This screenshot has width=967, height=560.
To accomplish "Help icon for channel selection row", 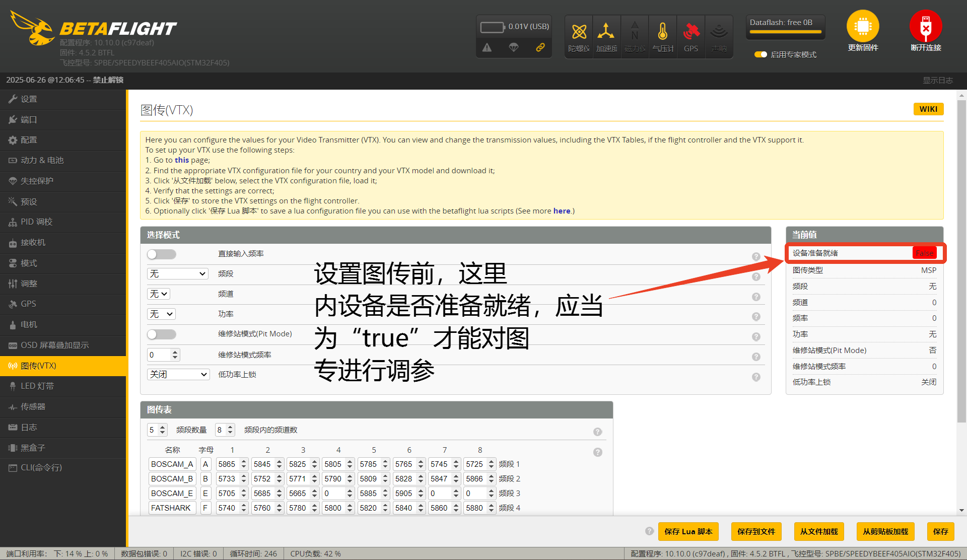I will (x=756, y=297).
